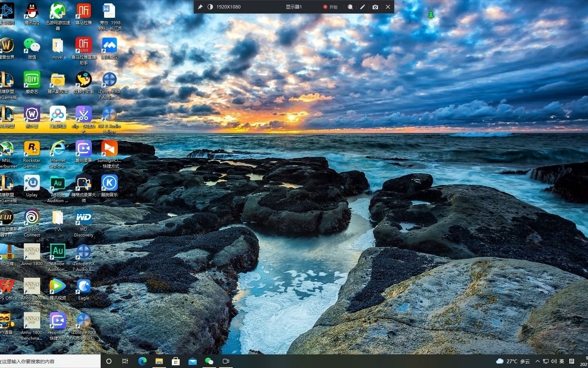This screenshot has width=588, height=368.
Task: Open MSI Afterburner shortcut at left edge
Action: (x=7, y=154)
